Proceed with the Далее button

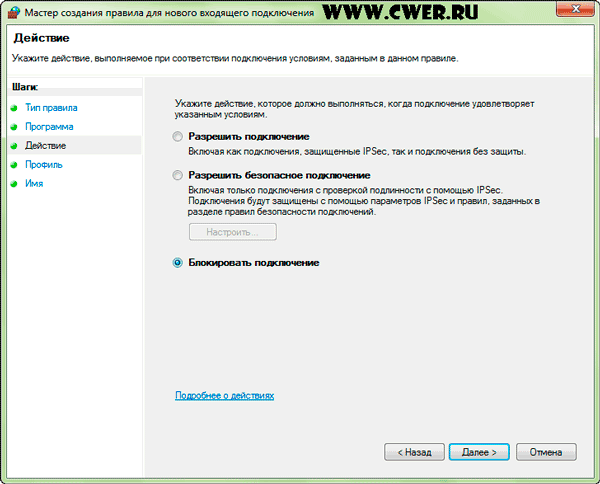click(x=480, y=452)
